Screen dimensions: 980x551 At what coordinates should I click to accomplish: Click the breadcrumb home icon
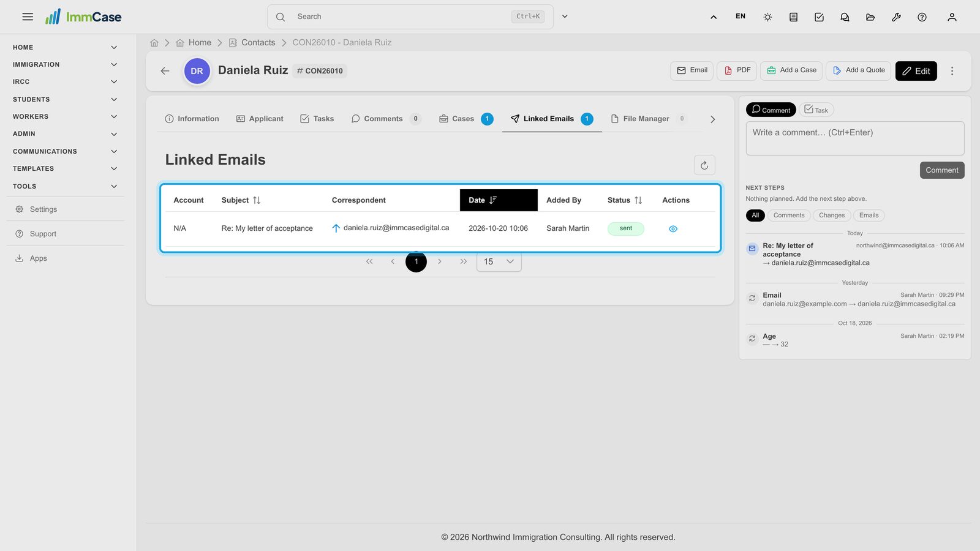(x=154, y=43)
